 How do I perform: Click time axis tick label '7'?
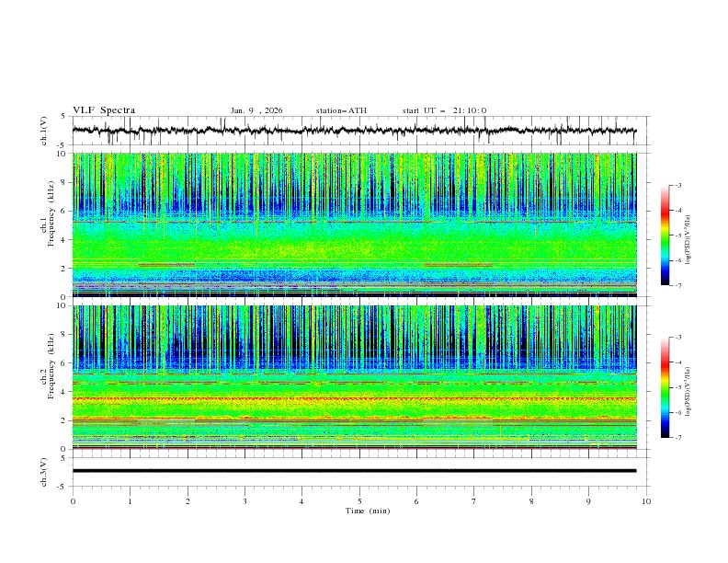tap(474, 501)
